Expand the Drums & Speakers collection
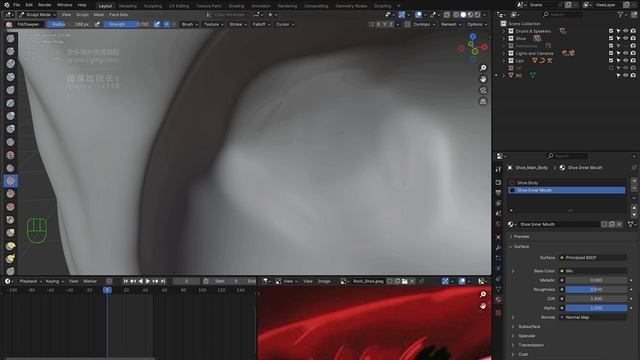Image resolution: width=640 pixels, height=360 pixels. pos(503,31)
